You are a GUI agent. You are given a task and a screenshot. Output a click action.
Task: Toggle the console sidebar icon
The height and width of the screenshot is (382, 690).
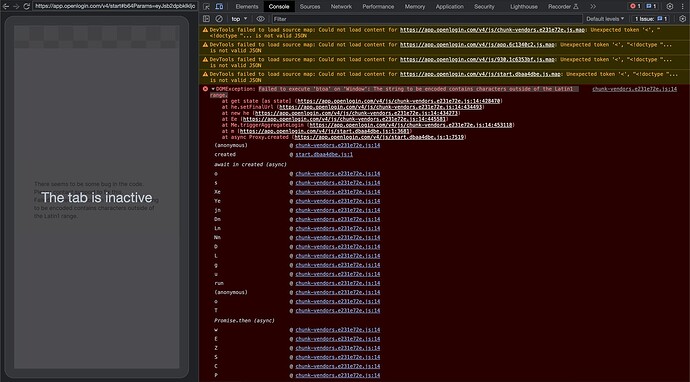point(206,19)
